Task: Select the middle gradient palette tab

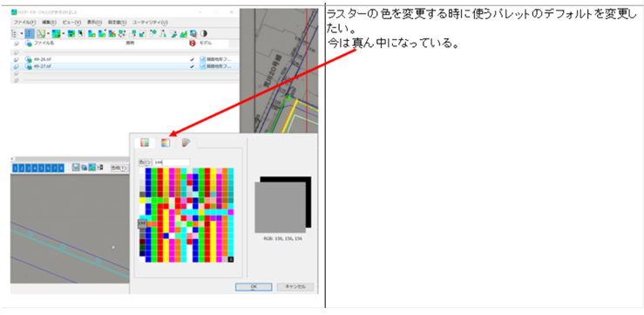Action: click(x=166, y=143)
